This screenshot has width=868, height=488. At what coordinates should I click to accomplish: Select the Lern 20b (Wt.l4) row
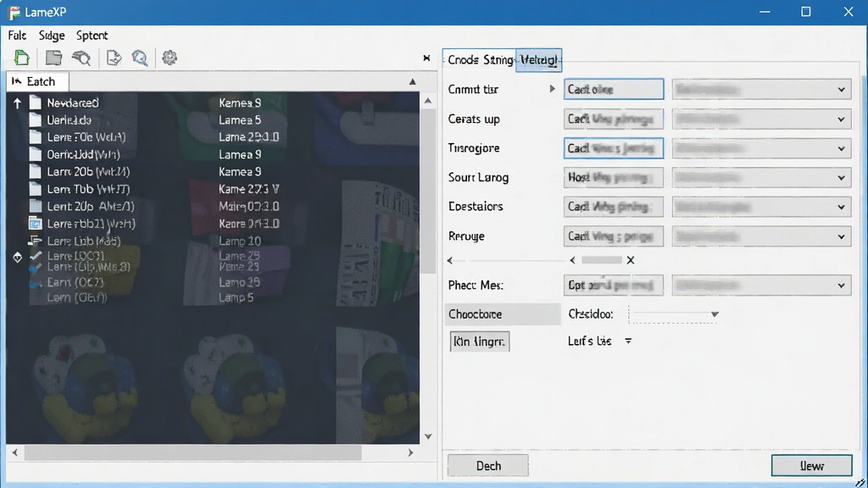(213, 171)
